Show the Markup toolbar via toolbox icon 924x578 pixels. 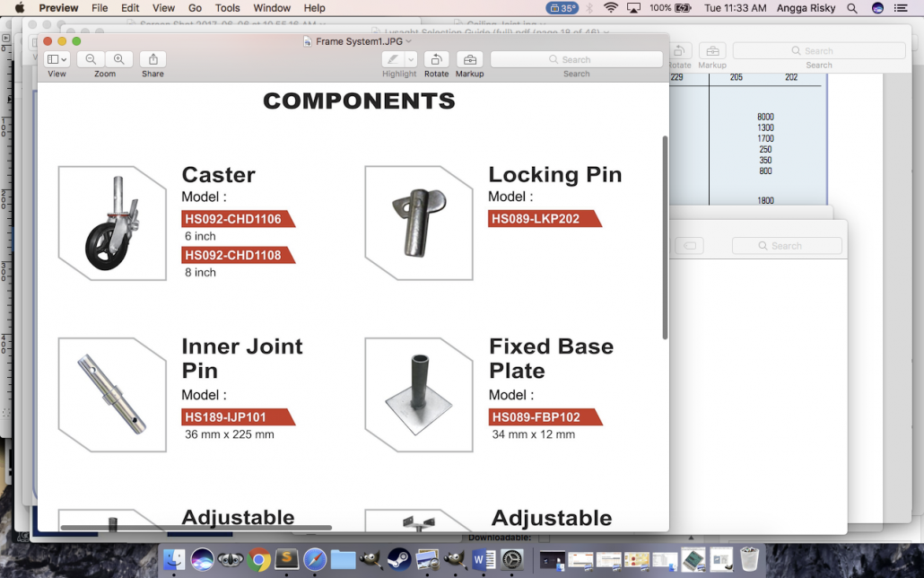pos(469,59)
